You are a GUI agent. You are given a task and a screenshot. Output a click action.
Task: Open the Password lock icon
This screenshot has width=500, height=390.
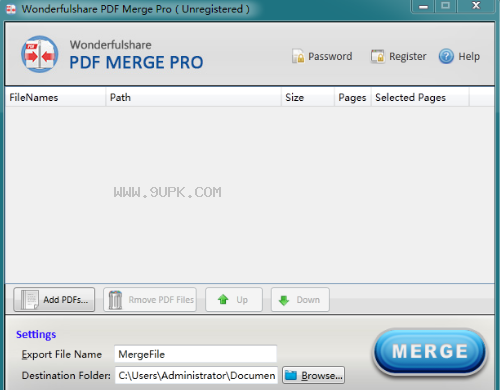[x=298, y=56]
